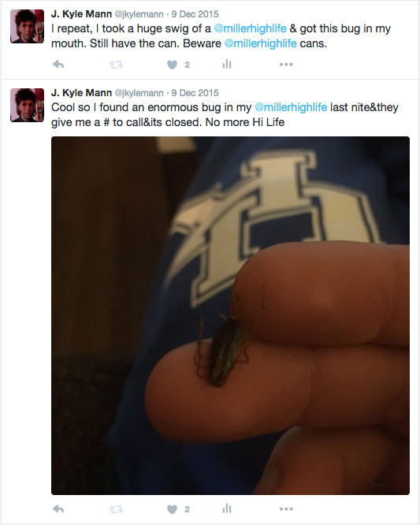Reply to the second tweet with photo
The height and width of the screenshot is (525, 420).
click(x=58, y=509)
